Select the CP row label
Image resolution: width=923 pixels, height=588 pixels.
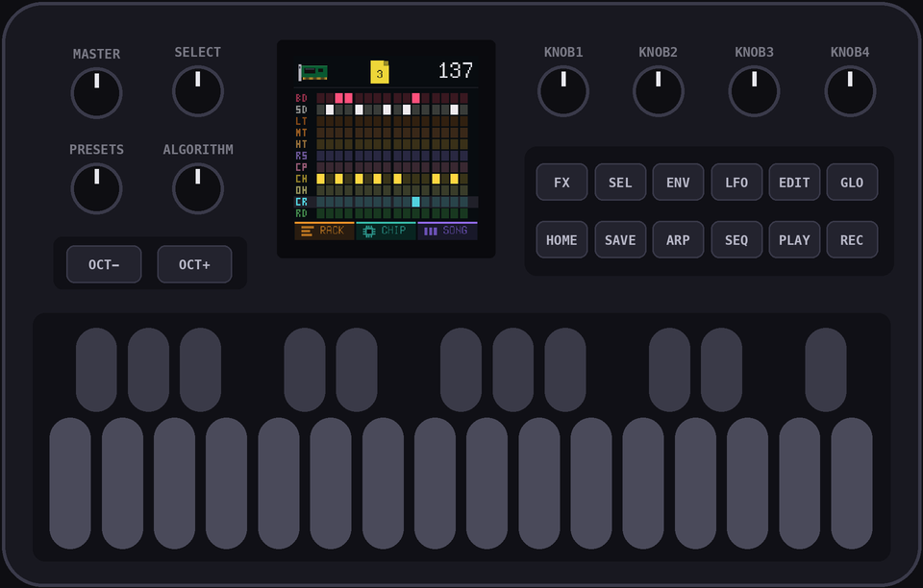coord(301,167)
